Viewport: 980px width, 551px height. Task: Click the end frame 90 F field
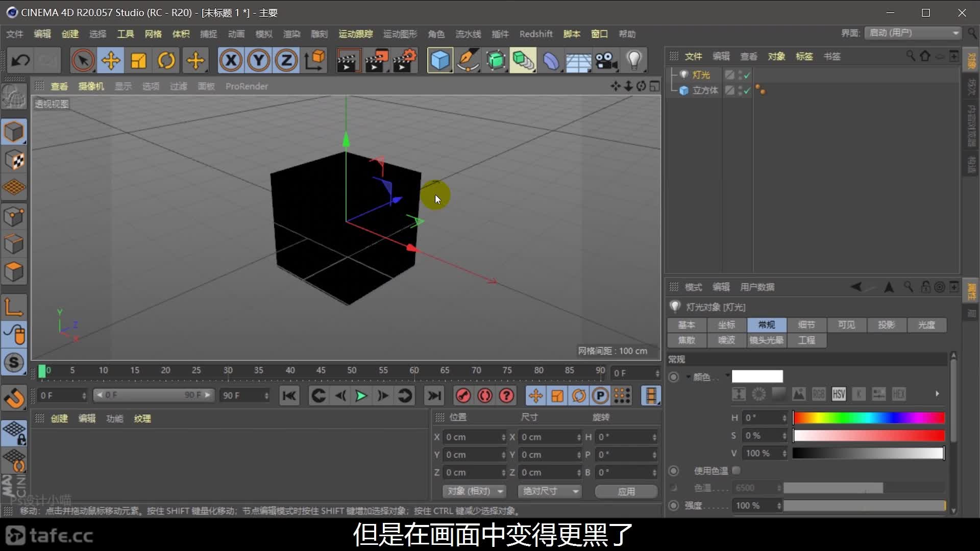point(244,395)
